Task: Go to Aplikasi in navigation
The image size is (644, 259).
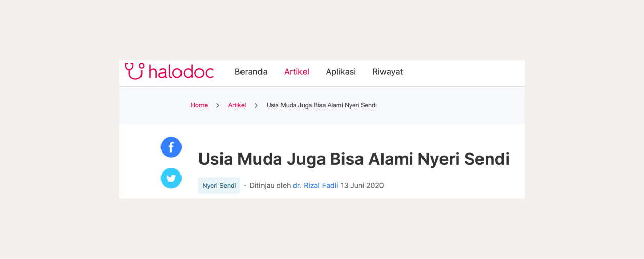Action: [x=340, y=72]
